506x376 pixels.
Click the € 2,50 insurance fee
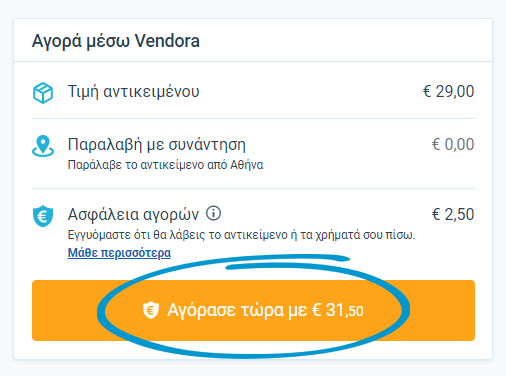[453, 214]
